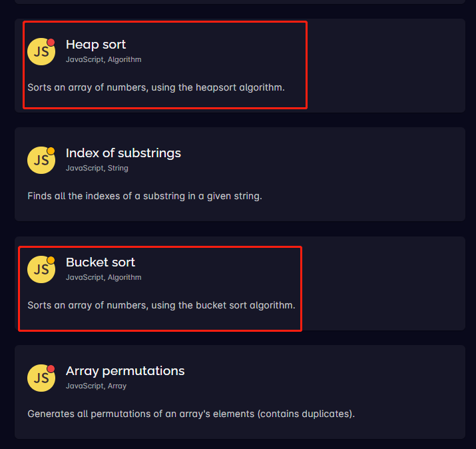The width and height of the screenshot is (476, 449).
Task: Click the red difficulty dot on Heap sort
Action: (51, 43)
